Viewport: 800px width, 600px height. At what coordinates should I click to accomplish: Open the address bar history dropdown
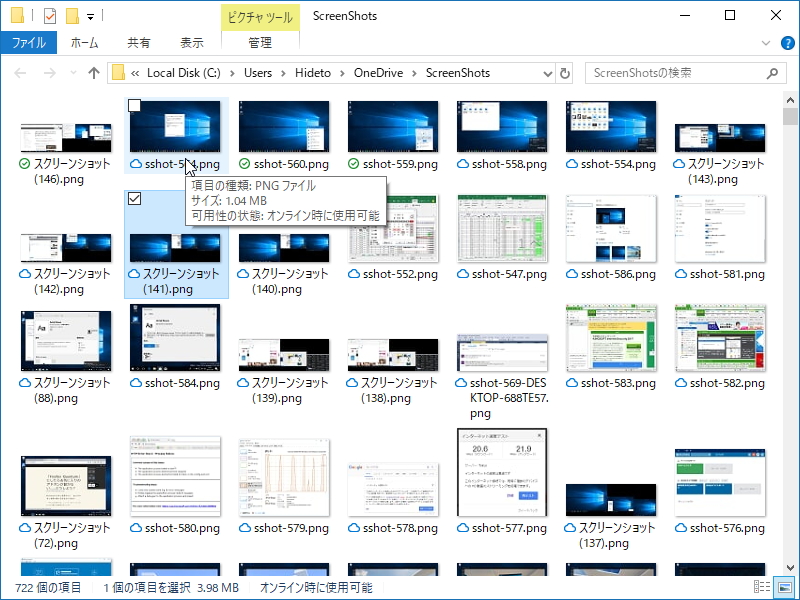546,73
